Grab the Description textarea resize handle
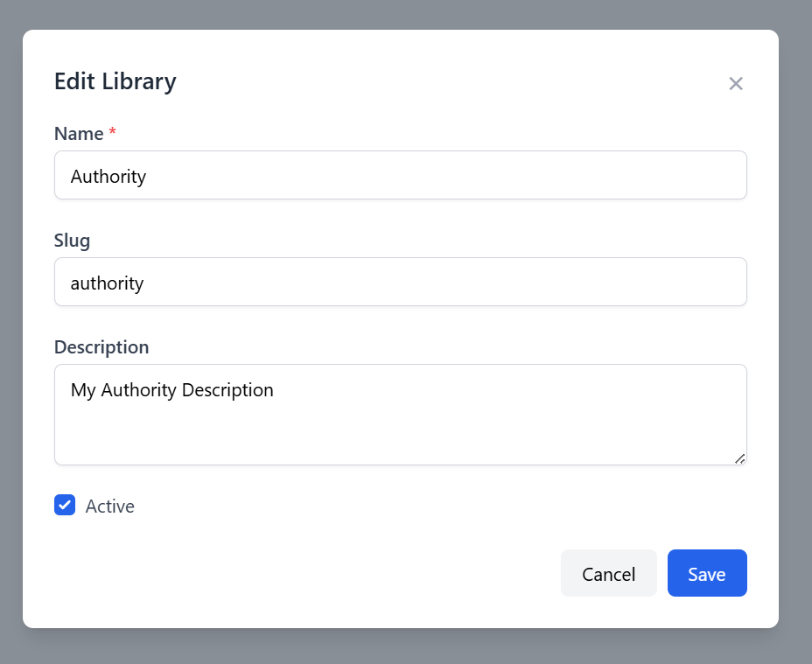 739,458
